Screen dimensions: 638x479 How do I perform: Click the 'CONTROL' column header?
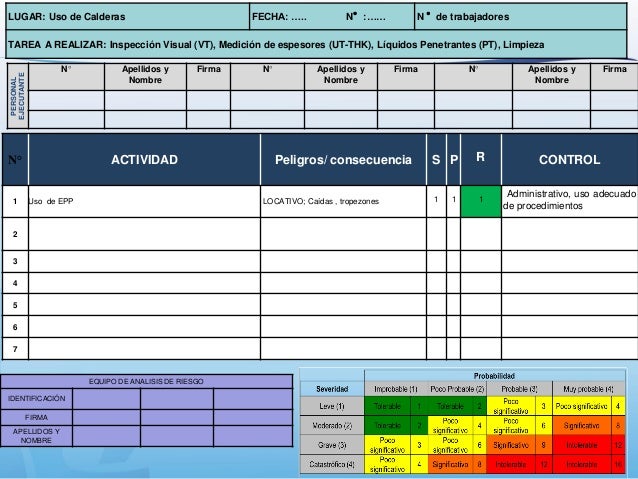click(570, 160)
